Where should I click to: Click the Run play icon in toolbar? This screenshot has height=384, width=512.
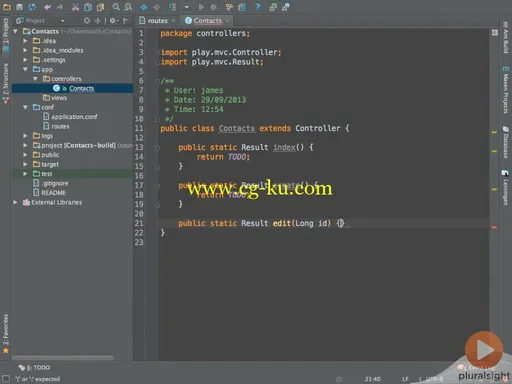pos(201,7)
